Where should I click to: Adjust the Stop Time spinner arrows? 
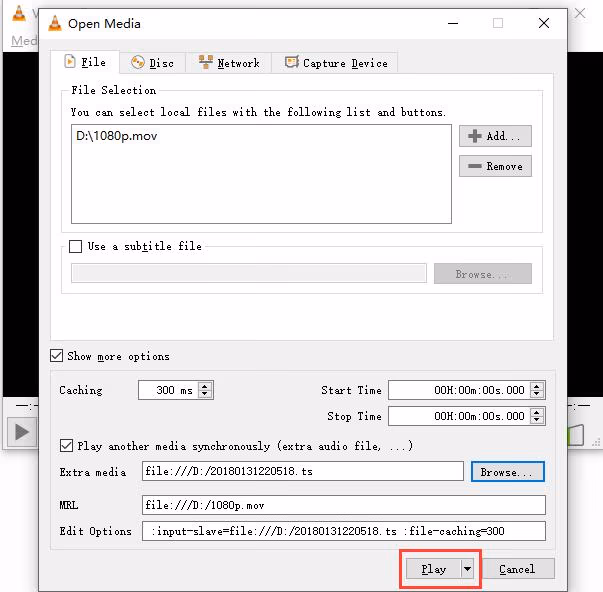[538, 416]
